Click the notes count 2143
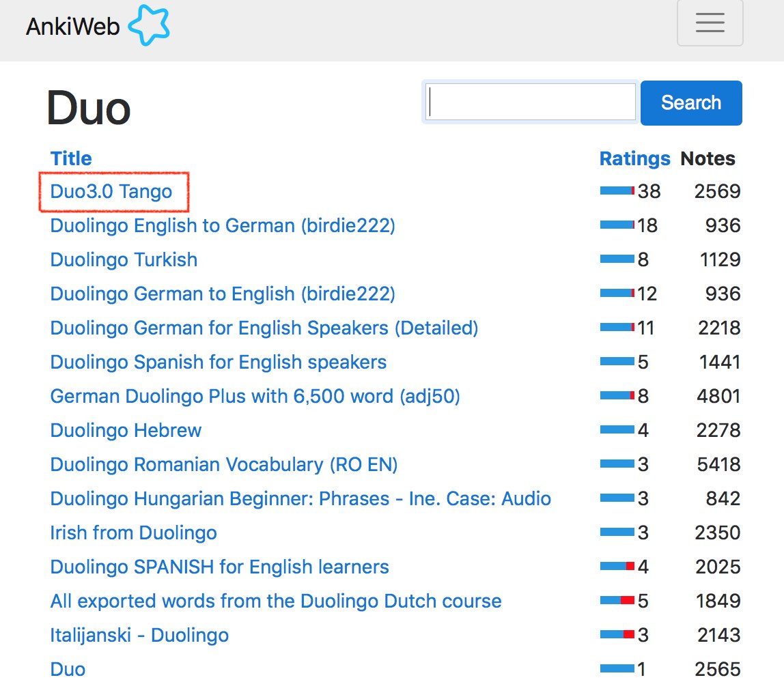Screen dimensions: 784x695 (718, 635)
